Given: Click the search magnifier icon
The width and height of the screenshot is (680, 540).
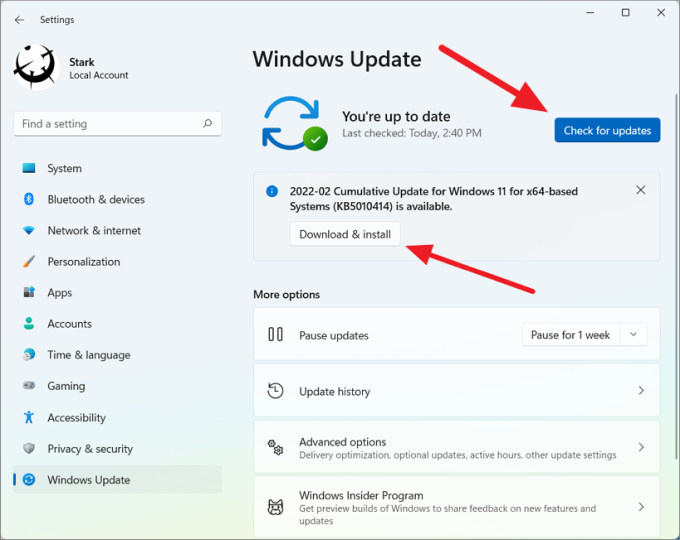Looking at the screenshot, I should [208, 124].
